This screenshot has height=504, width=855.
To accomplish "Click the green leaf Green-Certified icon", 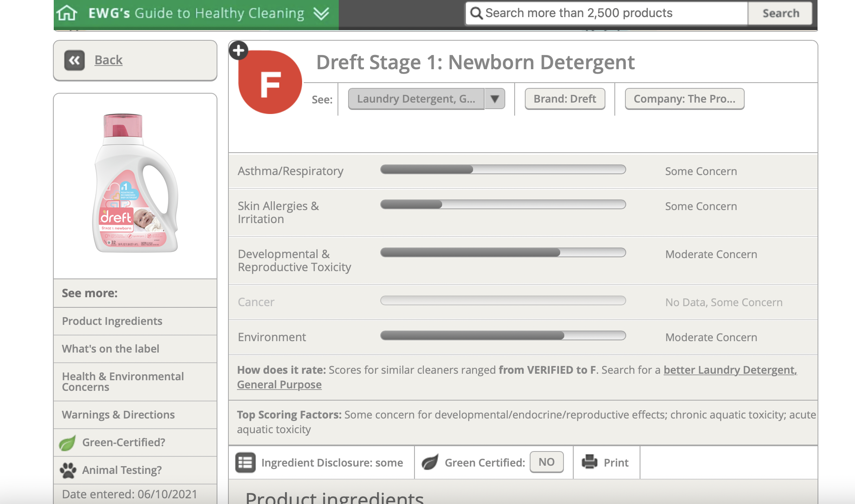I will (x=68, y=443).
